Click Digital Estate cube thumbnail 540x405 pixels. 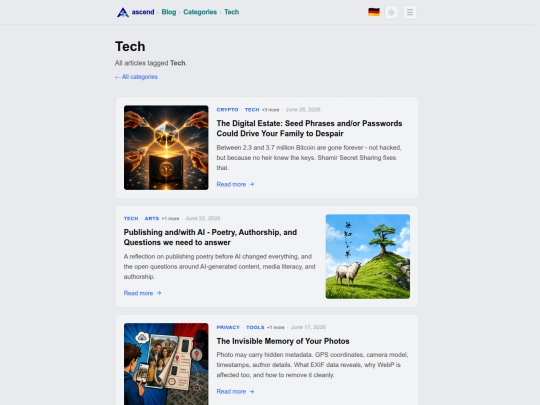(166, 147)
